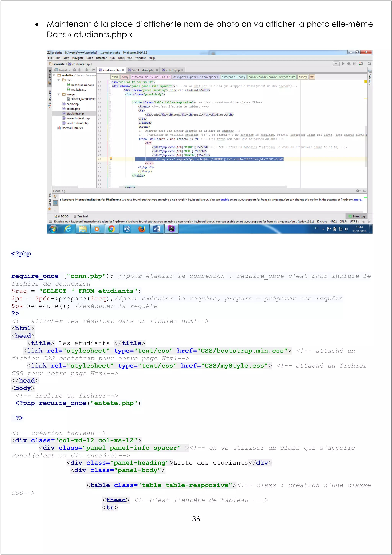Click the yellow inspection status square above the editor
Screen dimensions: 392x555
click(x=365, y=82)
